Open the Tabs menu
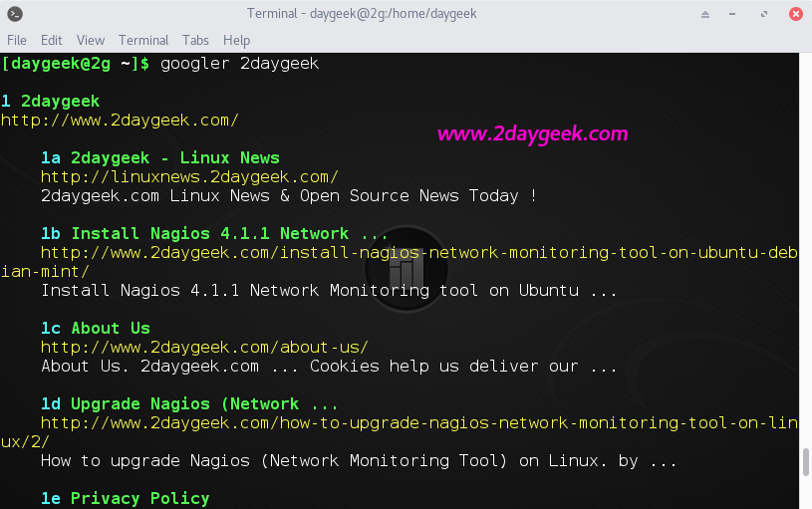The height and width of the screenshot is (509, 812). click(x=195, y=41)
